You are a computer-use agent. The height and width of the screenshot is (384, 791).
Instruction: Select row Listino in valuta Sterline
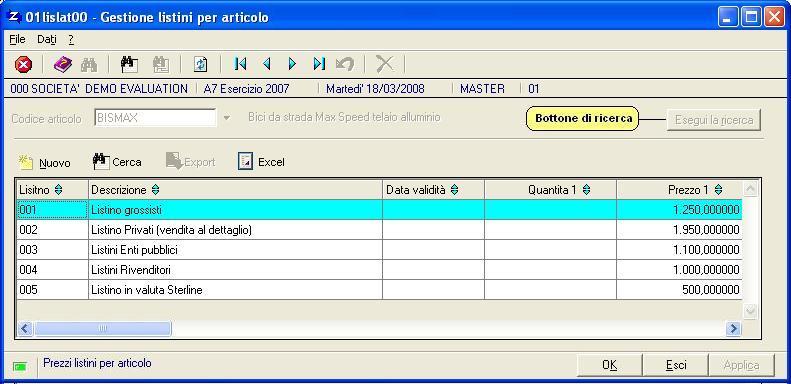(379, 290)
